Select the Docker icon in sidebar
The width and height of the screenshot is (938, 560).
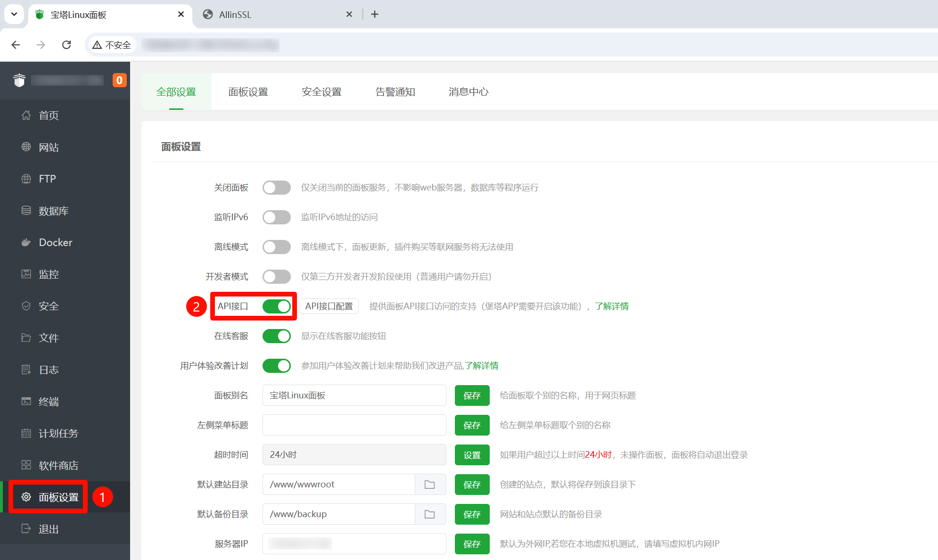click(x=26, y=242)
